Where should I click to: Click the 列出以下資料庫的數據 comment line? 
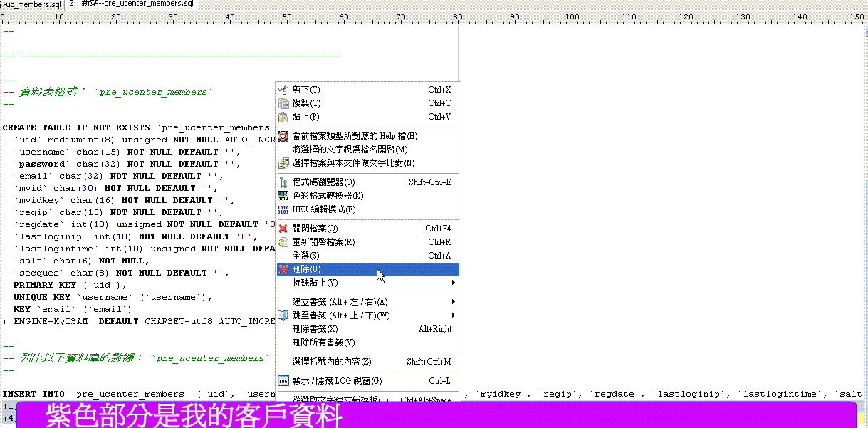137,358
